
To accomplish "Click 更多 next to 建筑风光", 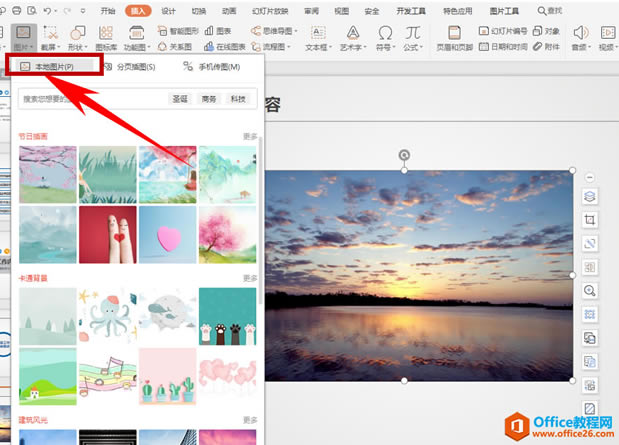I will point(250,420).
